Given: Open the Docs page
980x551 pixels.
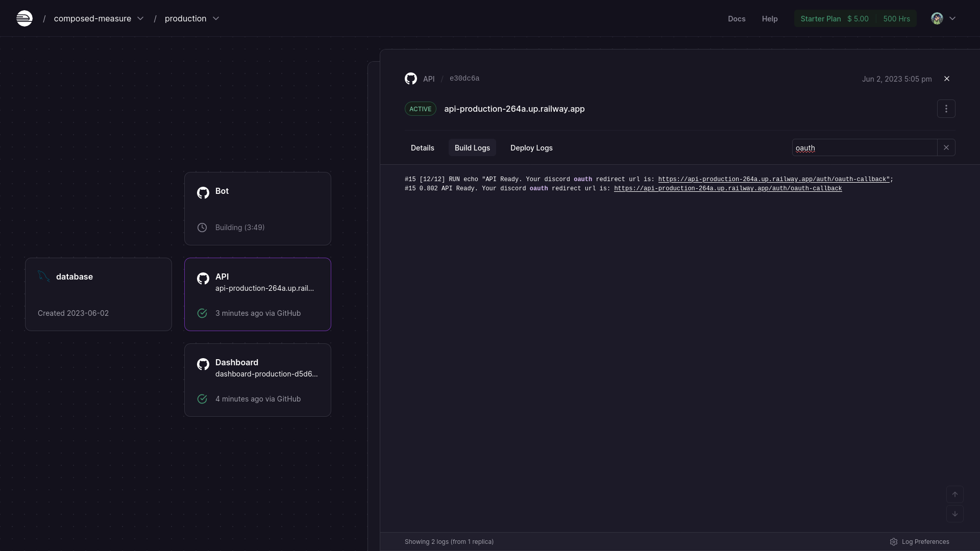Looking at the screenshot, I should (x=737, y=18).
